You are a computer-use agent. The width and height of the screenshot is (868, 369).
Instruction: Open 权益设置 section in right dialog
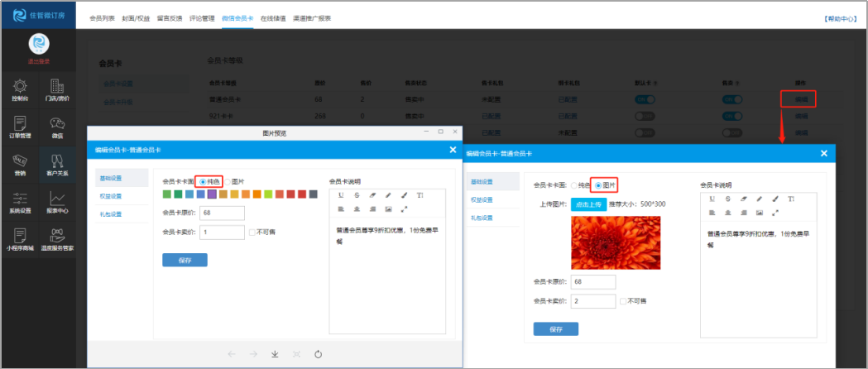(x=482, y=199)
